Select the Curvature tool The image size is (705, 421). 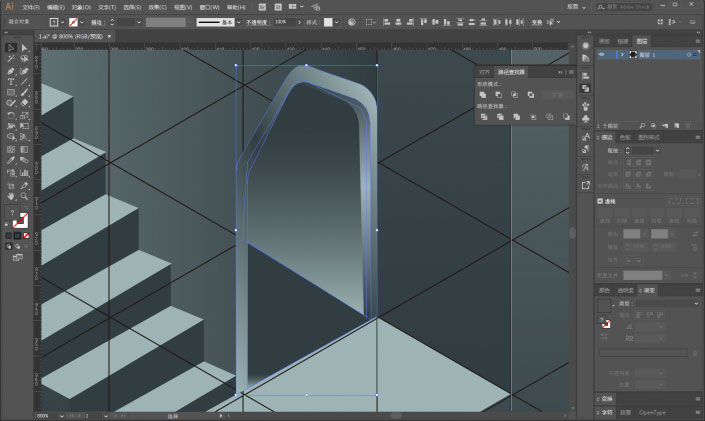point(24,71)
